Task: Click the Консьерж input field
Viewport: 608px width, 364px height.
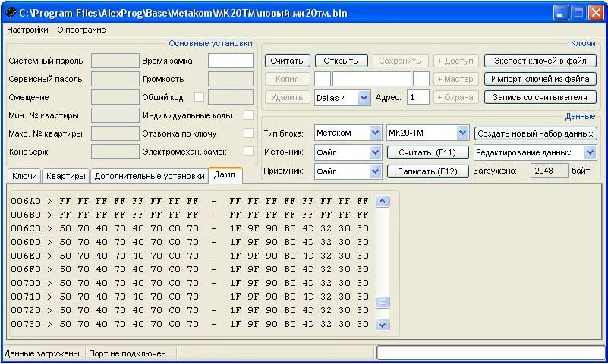Action: coord(115,152)
